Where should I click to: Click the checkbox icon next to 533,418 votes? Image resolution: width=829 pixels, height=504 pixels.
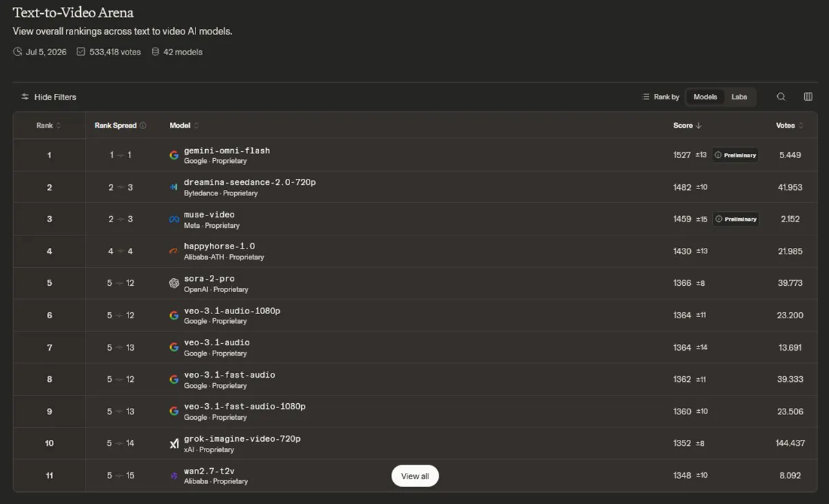pyautogui.click(x=81, y=52)
